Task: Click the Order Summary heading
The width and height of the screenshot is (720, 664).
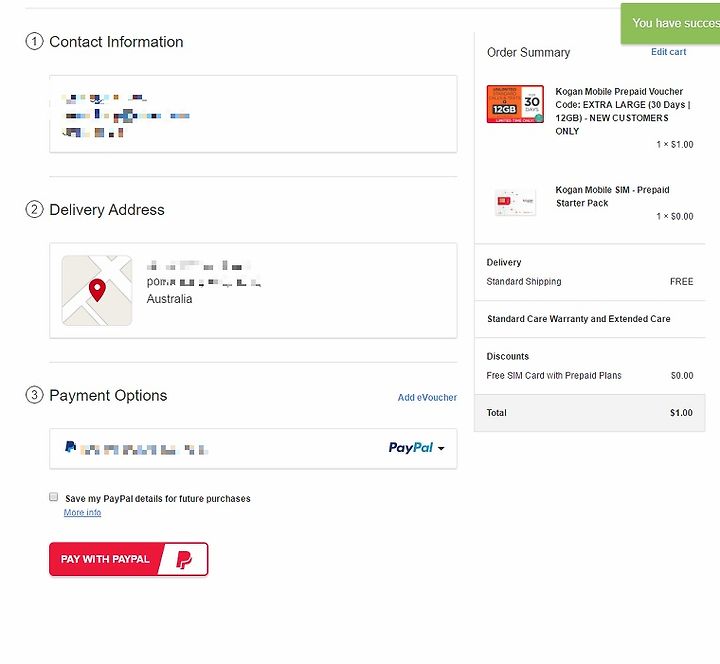Action: [529, 52]
